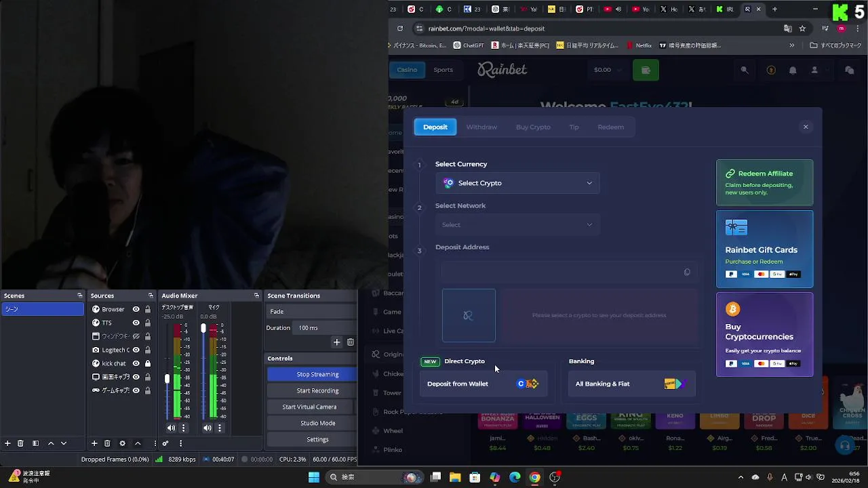
Task: Expand the $0.00 balance dropdown
Action: click(609, 70)
